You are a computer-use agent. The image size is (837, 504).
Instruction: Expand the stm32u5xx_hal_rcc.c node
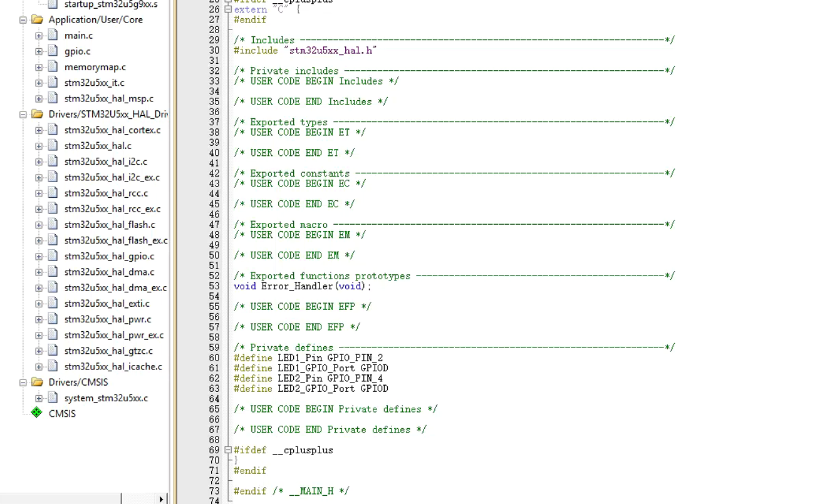(x=39, y=193)
